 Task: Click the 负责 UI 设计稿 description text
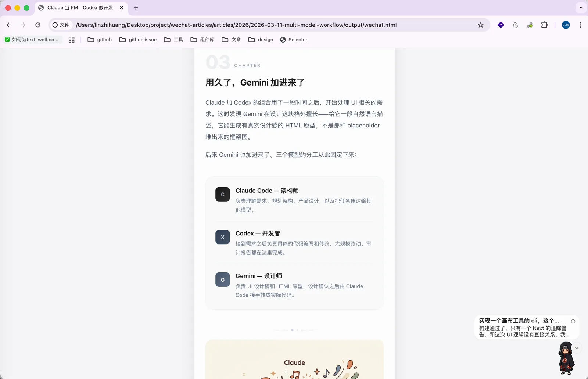[300, 291]
